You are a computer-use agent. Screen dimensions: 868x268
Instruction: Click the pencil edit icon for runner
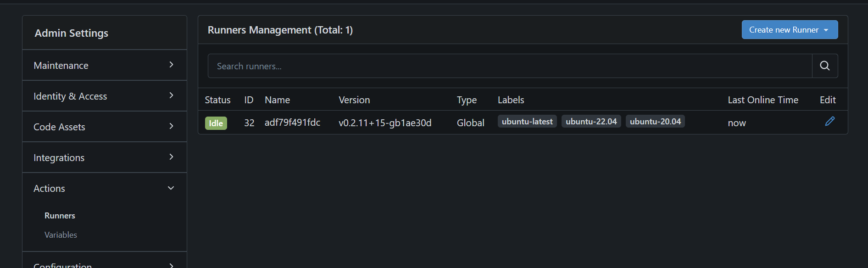pos(829,122)
